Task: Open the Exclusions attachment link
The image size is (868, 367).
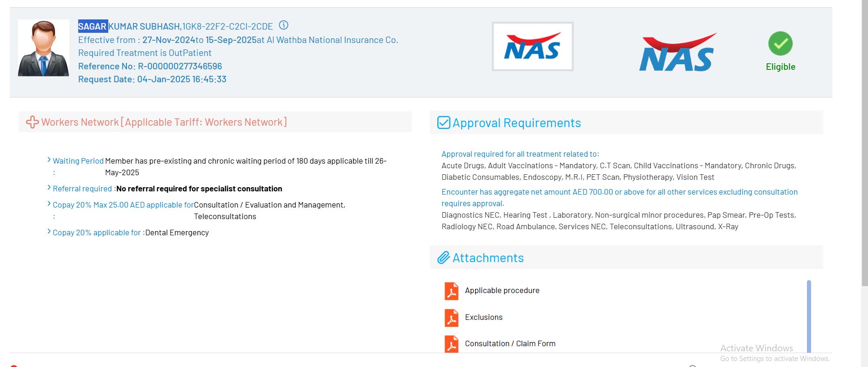Action: [484, 317]
